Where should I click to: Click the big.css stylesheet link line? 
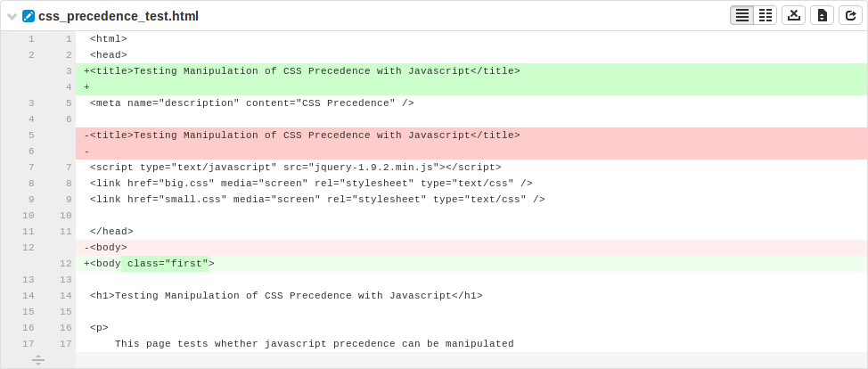point(471,184)
